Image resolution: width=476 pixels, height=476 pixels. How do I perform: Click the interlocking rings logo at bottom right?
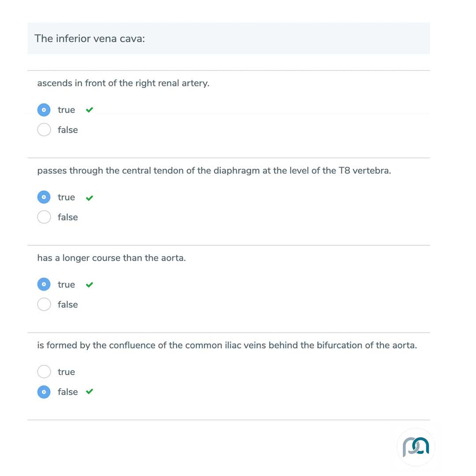pyautogui.click(x=416, y=446)
